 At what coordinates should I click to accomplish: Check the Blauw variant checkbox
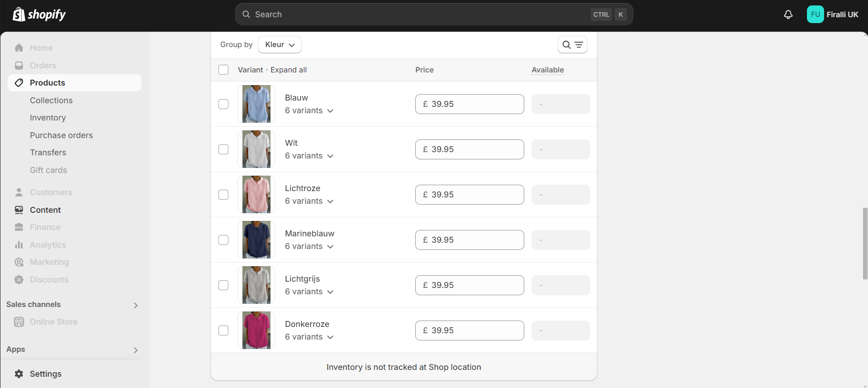point(223,104)
